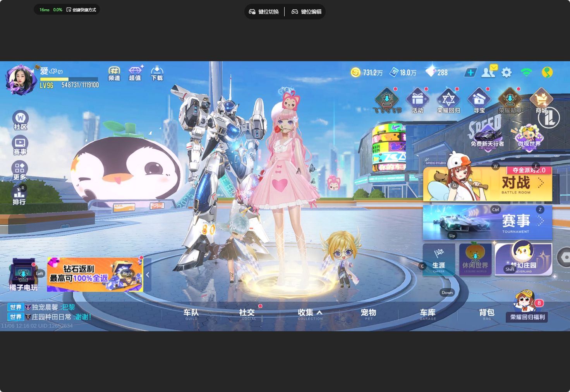Open the 活动 events gift icon
This screenshot has width=570, height=392.
(x=417, y=101)
